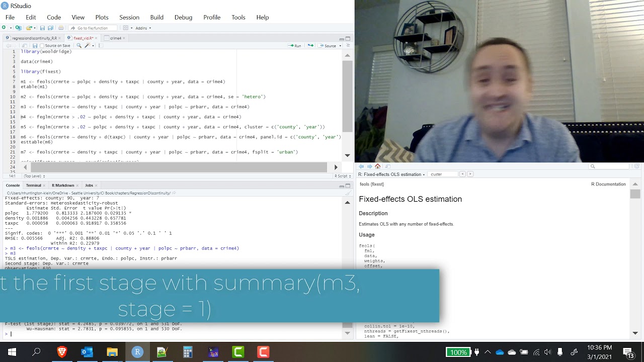Click the Windows search icon

[36, 352]
